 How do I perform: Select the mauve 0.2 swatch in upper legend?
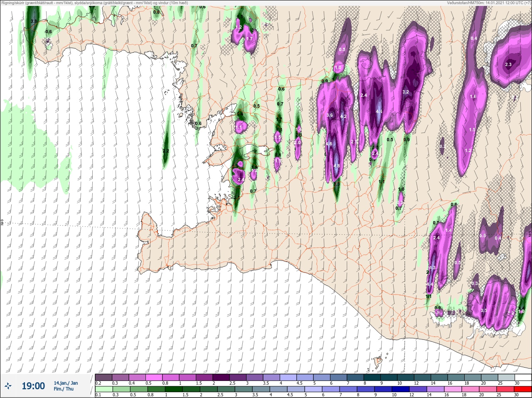pyautogui.click(x=103, y=378)
